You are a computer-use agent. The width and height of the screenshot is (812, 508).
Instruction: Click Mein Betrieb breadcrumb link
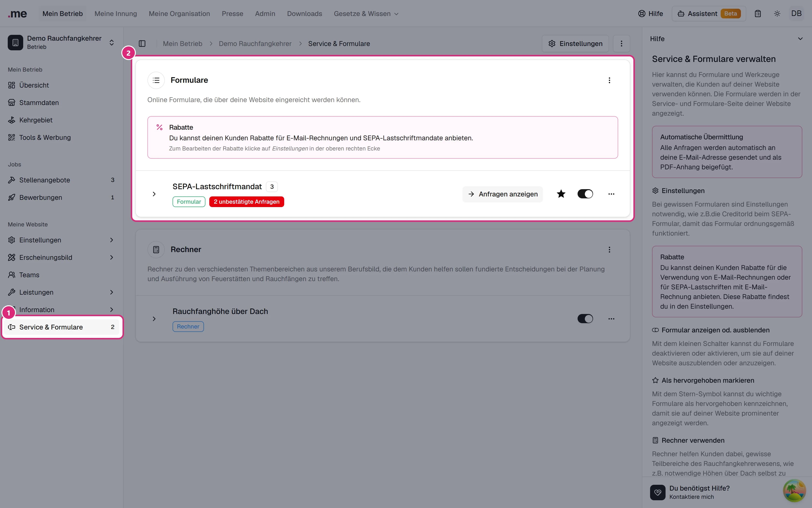pos(182,44)
